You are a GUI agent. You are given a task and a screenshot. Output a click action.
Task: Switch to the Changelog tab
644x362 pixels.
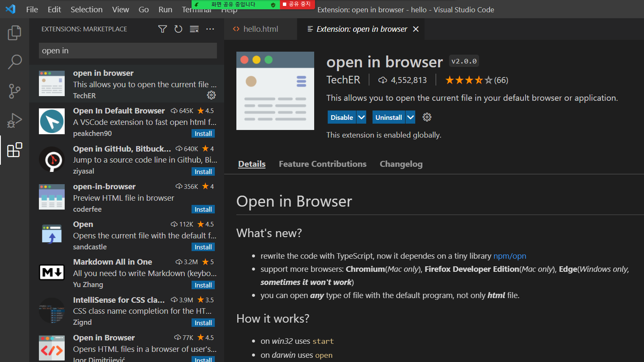[x=401, y=164]
